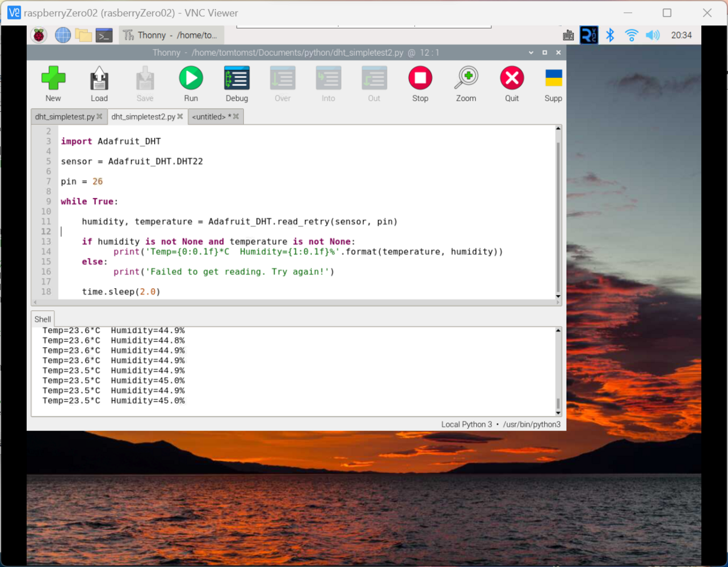
Task: Open the volume control speaker icon
Action: point(653,35)
